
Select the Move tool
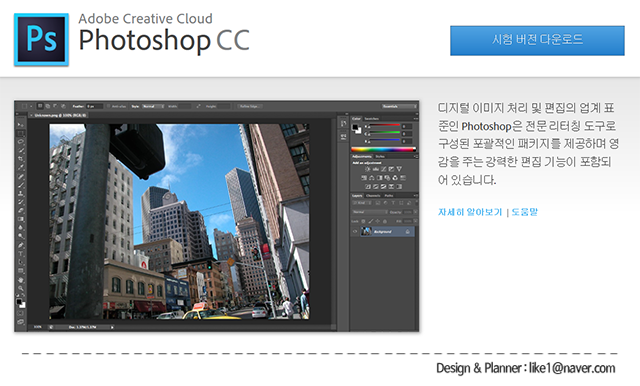pos(20,125)
